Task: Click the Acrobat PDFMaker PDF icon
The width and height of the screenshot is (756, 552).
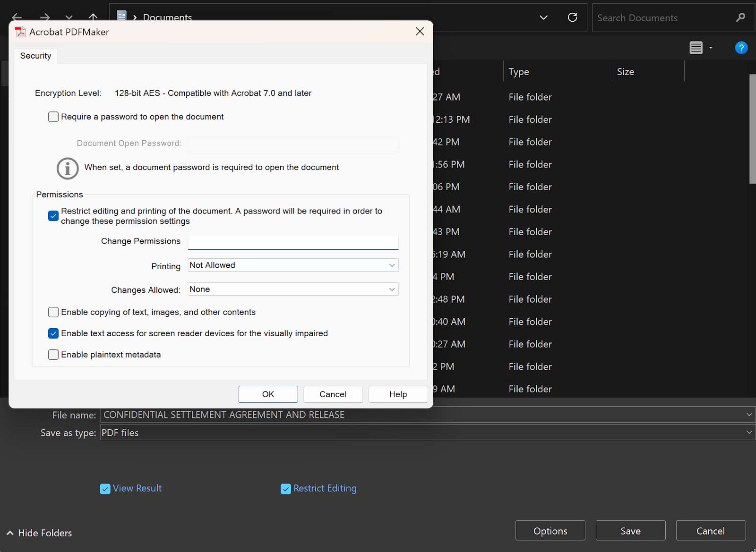Action: point(20,32)
